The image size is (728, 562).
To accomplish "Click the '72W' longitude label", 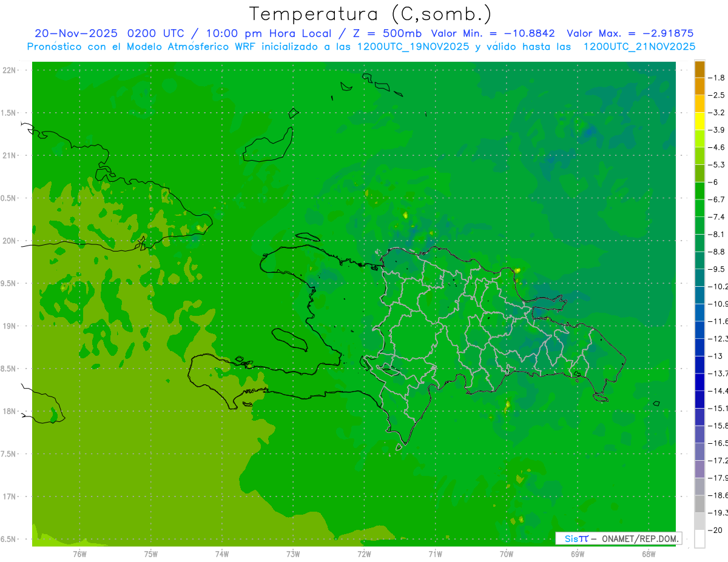I will [x=364, y=554].
